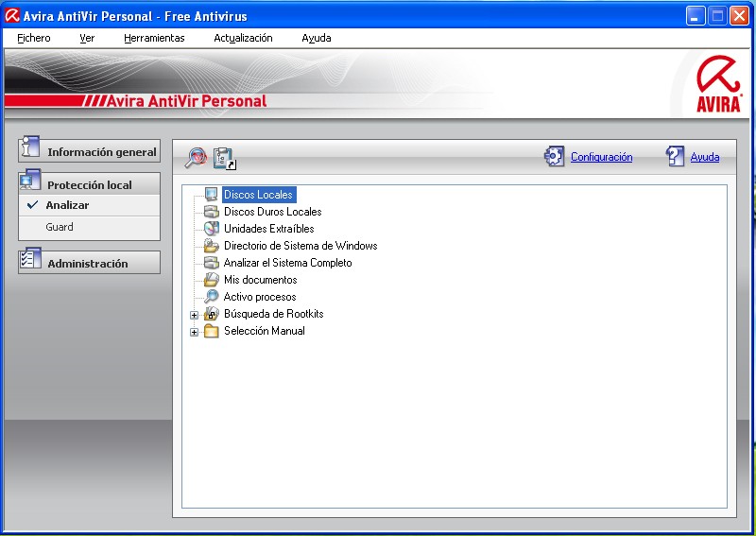Open the Herramientas menu
Screen dimensions: 756x536
154,38
